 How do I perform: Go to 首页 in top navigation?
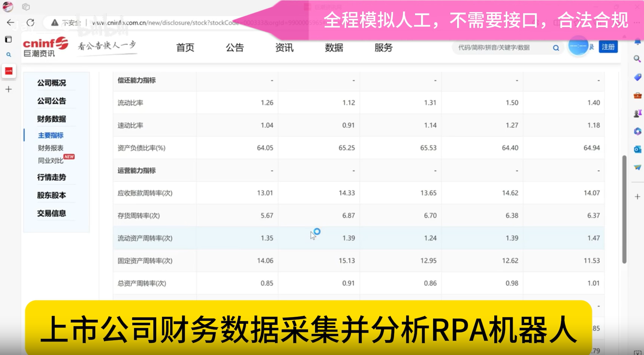(185, 48)
